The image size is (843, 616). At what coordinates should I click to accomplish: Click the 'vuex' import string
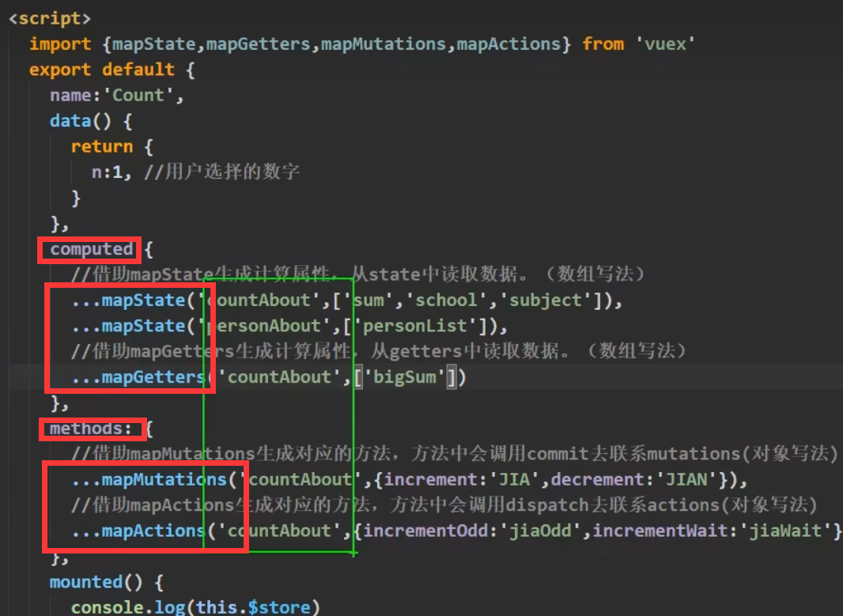coord(665,43)
